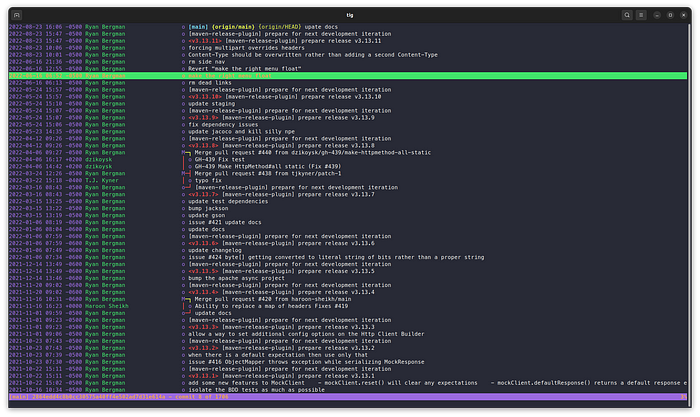This screenshot has height=417, width=700.
Task: Click the <v3.13.5> tag label
Action: point(203,271)
